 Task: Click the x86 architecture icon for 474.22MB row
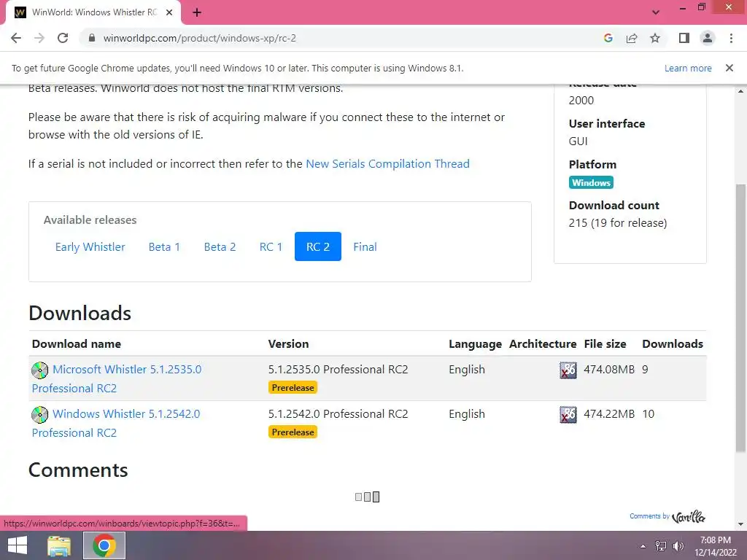[x=568, y=414]
